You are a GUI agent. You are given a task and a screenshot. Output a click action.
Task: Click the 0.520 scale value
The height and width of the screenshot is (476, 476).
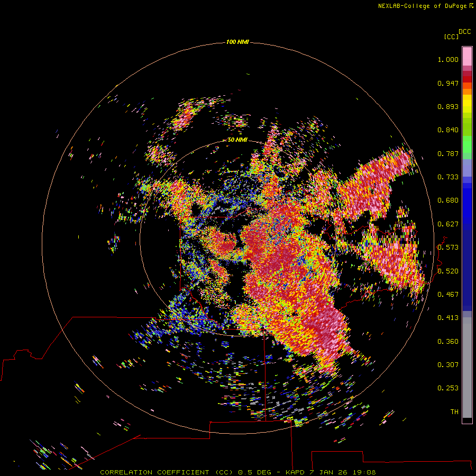click(448, 271)
